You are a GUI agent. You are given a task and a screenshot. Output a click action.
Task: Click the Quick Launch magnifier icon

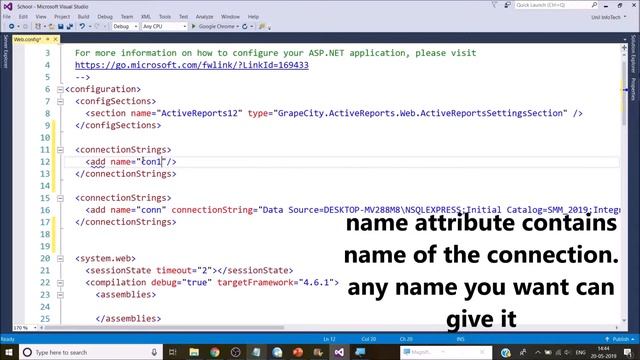594,5
